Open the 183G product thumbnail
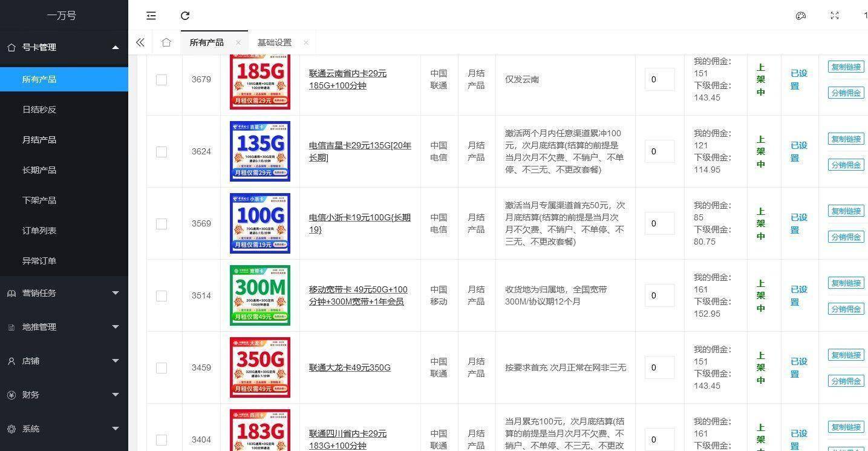Viewport: 868px width, 451px height. pyautogui.click(x=260, y=430)
